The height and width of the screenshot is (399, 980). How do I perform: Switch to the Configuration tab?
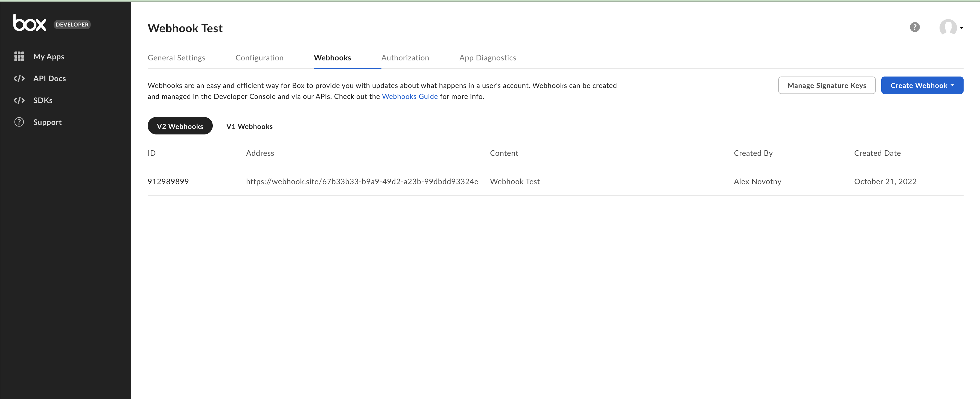click(x=259, y=57)
